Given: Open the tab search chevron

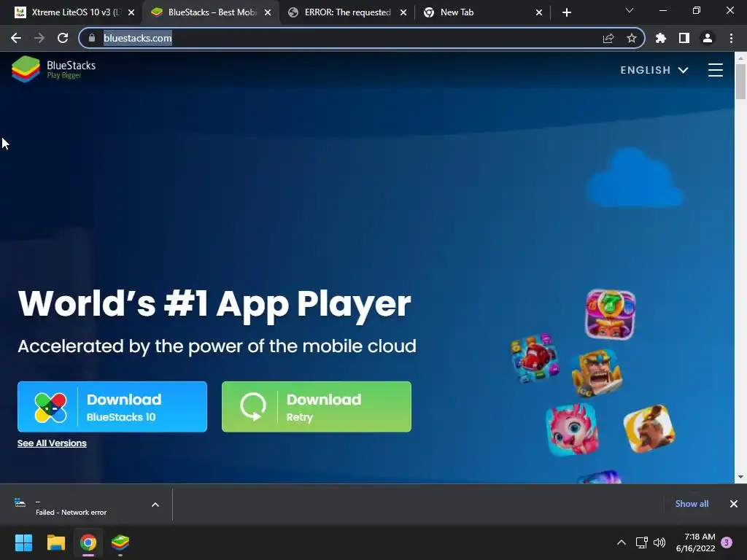Looking at the screenshot, I should tap(630, 10).
